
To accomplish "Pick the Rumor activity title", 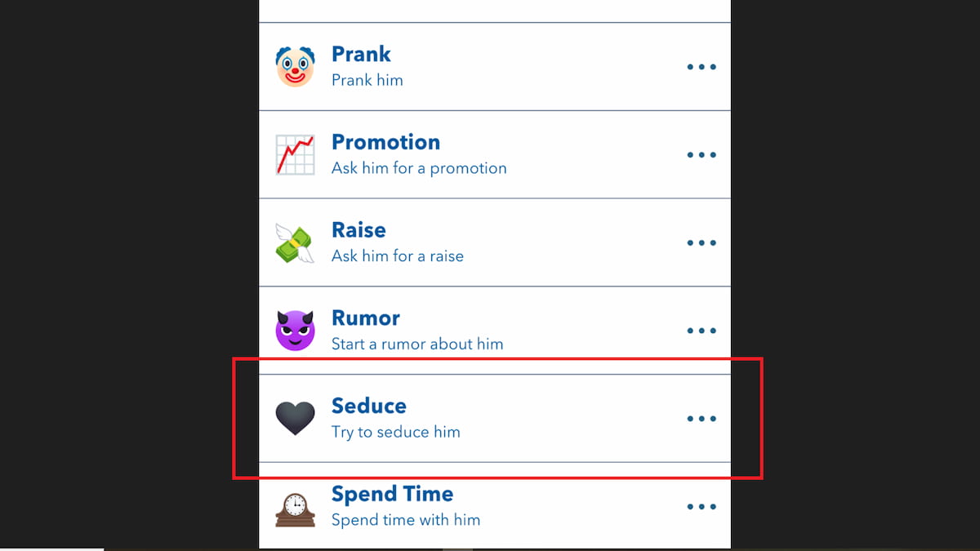I will [x=366, y=318].
